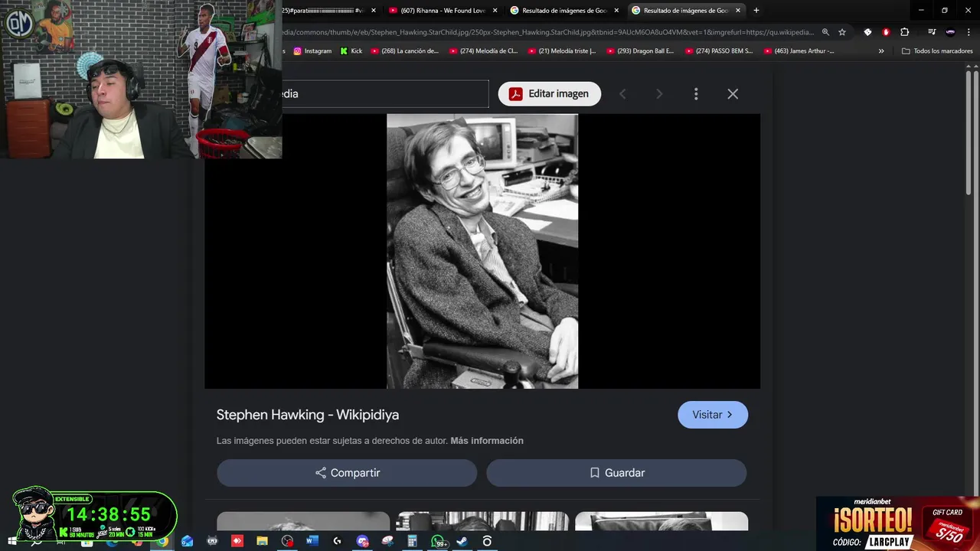This screenshot has width=980, height=551.
Task: Open Outlook in the taskbar
Action: [x=188, y=541]
